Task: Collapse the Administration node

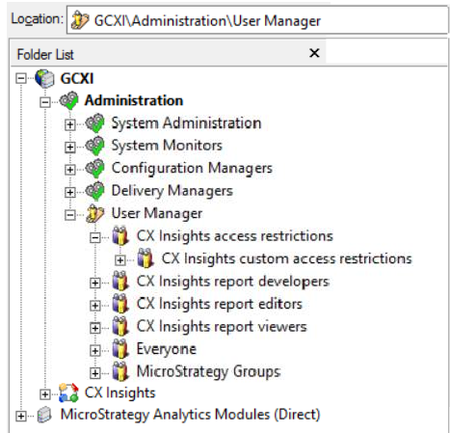Action: (x=45, y=102)
